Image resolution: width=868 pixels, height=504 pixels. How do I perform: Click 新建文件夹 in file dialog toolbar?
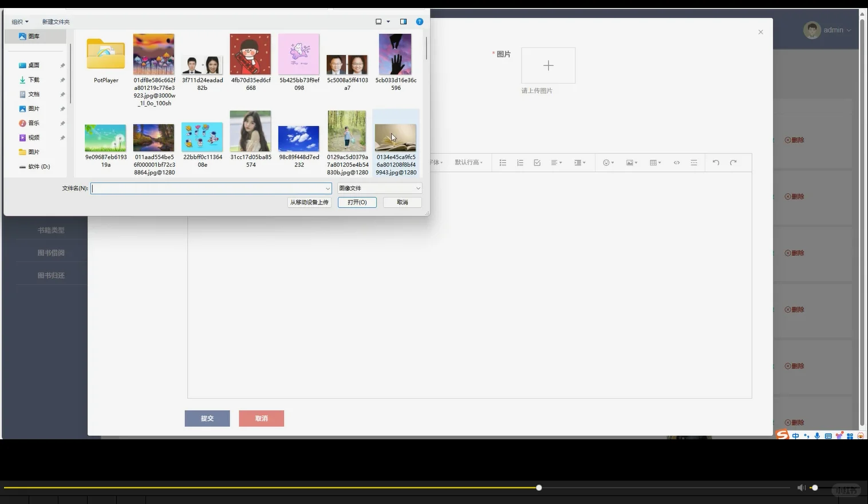click(56, 22)
